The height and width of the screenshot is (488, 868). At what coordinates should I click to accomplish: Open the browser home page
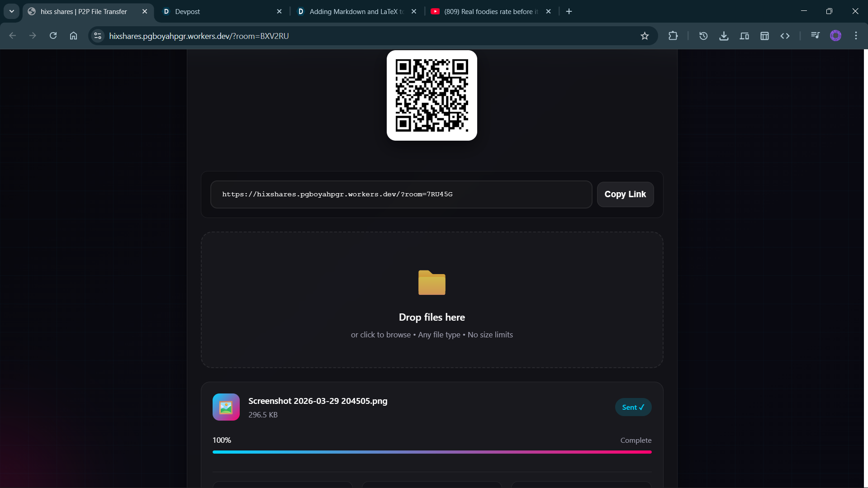click(x=73, y=36)
